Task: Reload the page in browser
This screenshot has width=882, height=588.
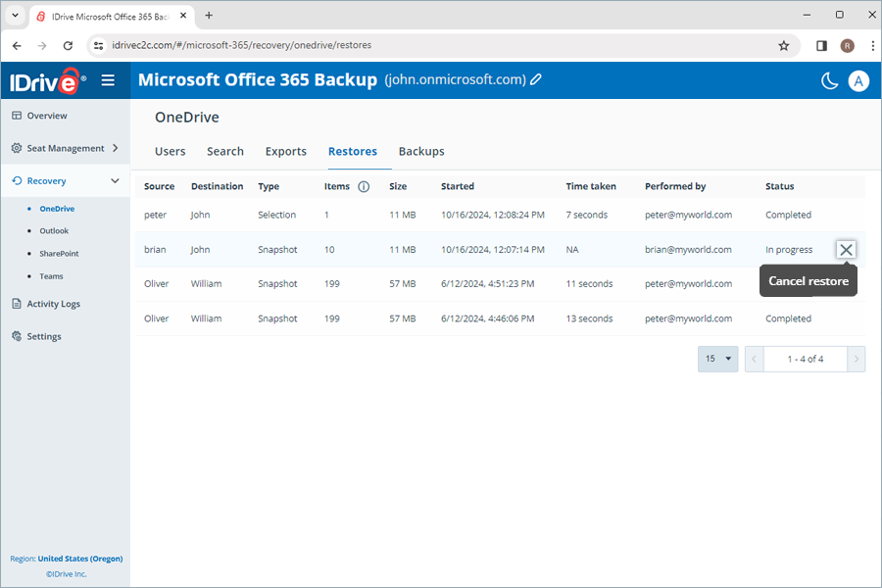Action: [68, 45]
